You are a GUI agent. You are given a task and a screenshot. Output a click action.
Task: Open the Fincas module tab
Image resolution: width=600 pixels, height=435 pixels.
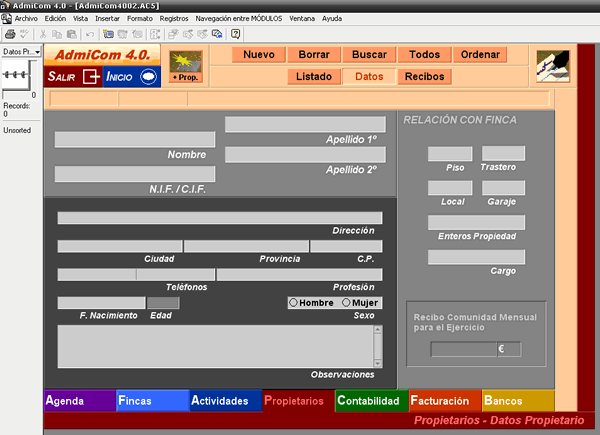point(153,401)
